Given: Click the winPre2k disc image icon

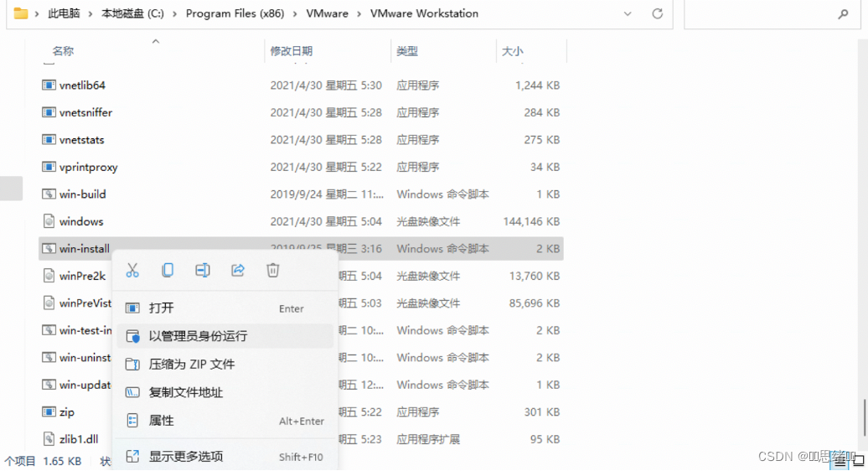Looking at the screenshot, I should click(49, 276).
